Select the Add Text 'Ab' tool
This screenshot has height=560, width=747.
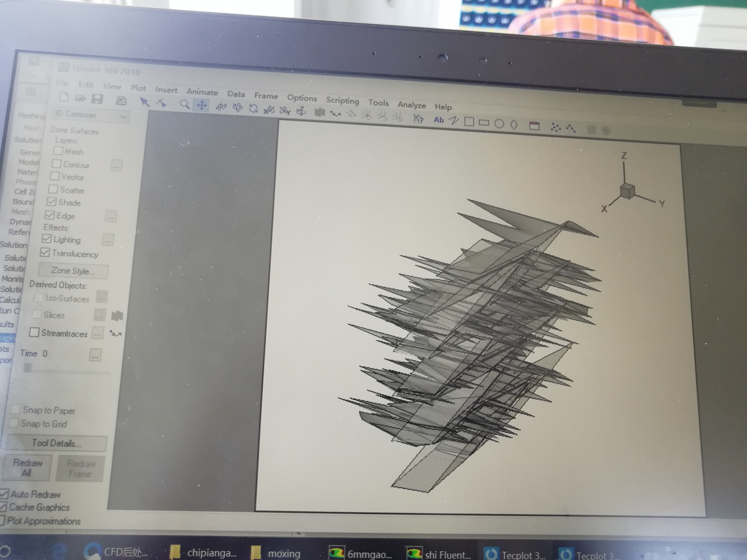coord(438,120)
